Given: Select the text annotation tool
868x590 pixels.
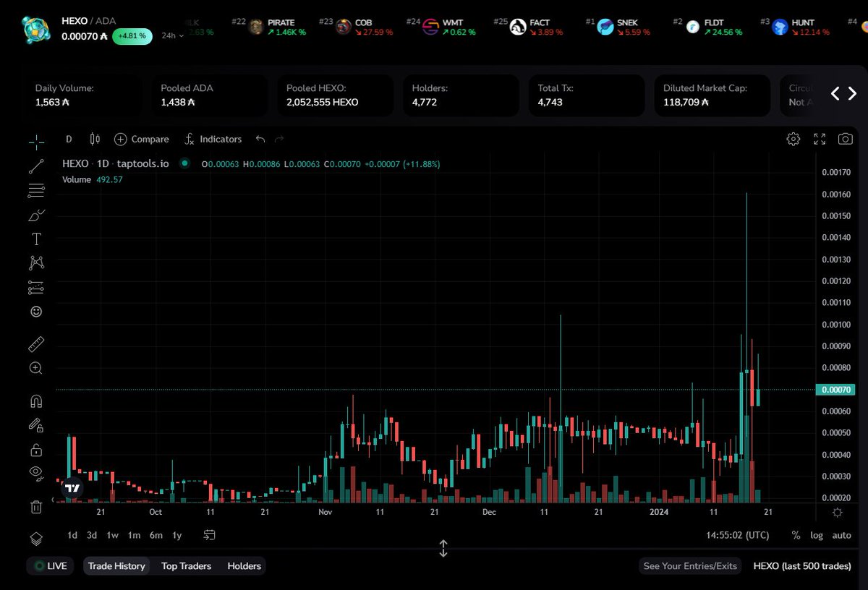Looking at the screenshot, I should pos(36,239).
